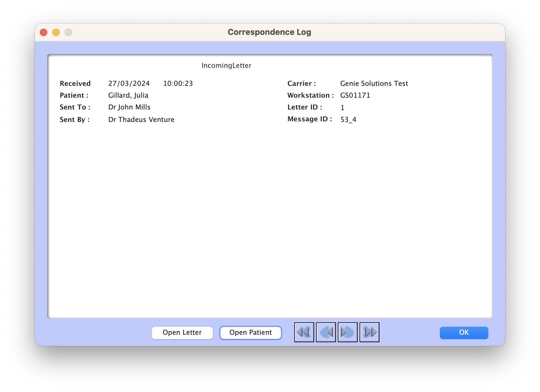Minimize the window with the yellow button
Viewport: 540px width, 392px height.
pos(56,32)
